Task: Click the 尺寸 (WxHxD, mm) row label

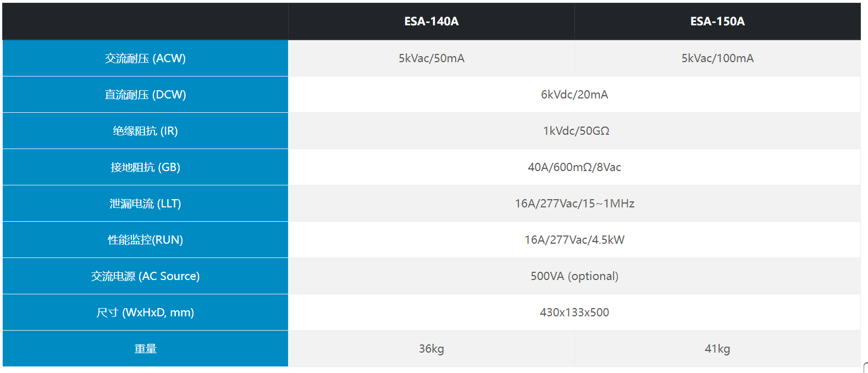Action: (x=146, y=312)
